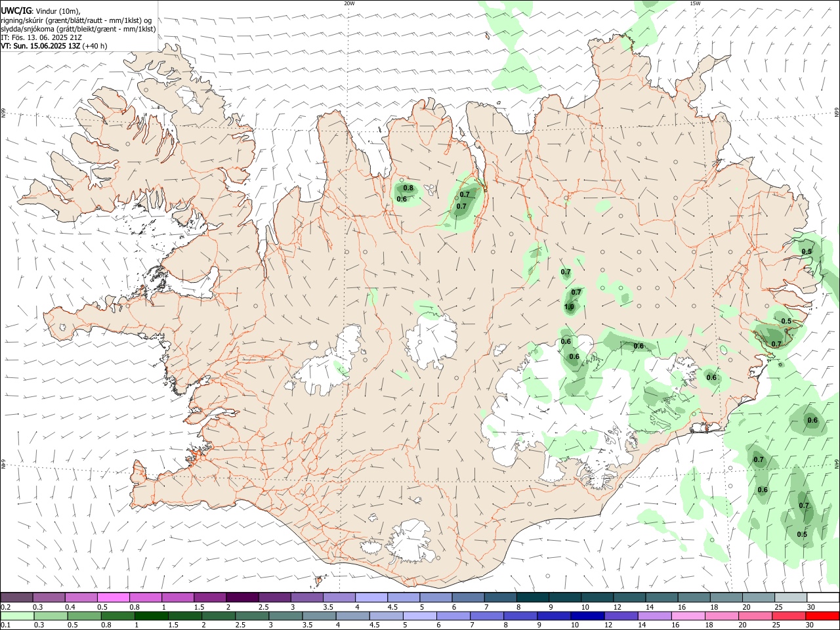The image size is (840, 630).
Task: Select the "VT: Sun. 15.06.2025 13Z (+40 h)" line
Action: pos(54,46)
